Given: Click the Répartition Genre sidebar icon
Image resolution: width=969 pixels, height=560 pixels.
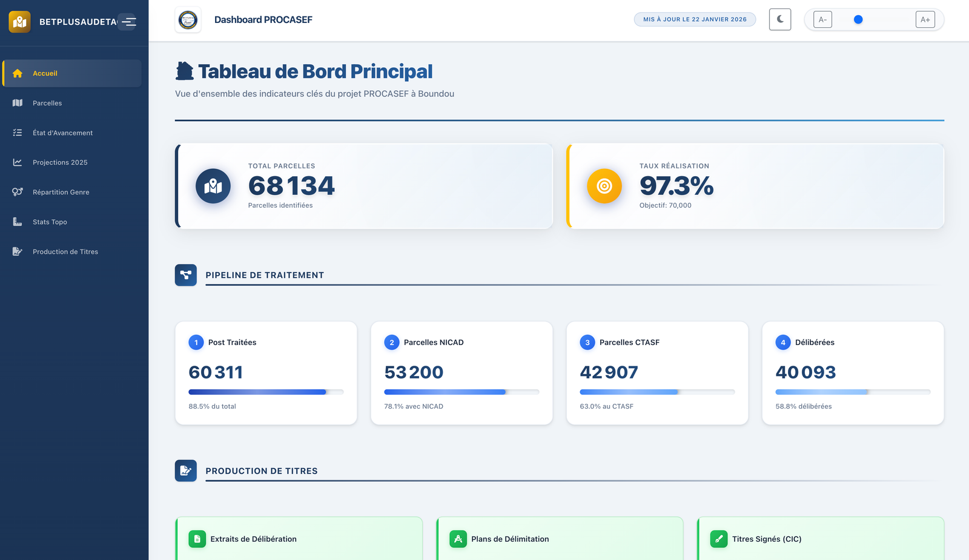Looking at the screenshot, I should (18, 192).
